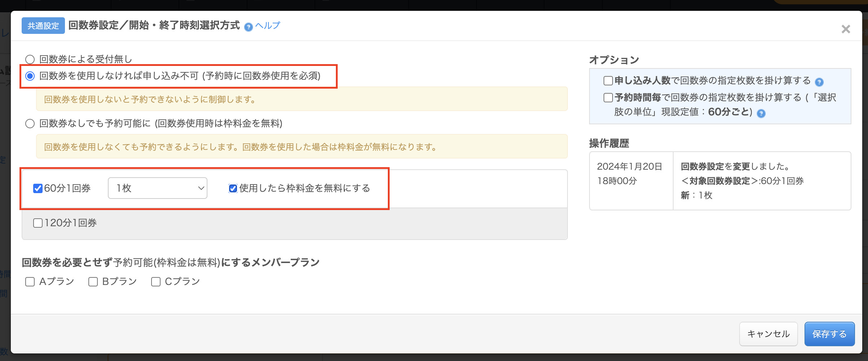Toggle 使用したら枠料金を無料にする checkbox
Screen dimensions: 868x361
(233, 188)
